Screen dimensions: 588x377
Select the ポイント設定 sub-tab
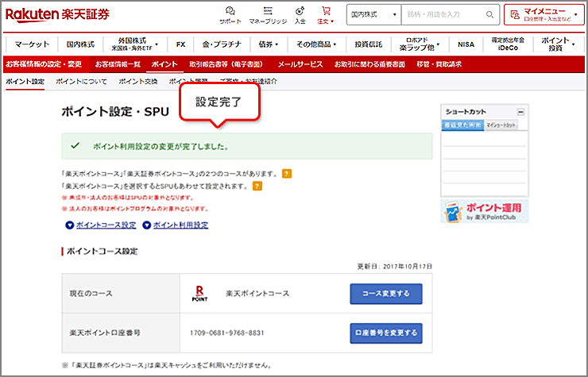point(25,81)
